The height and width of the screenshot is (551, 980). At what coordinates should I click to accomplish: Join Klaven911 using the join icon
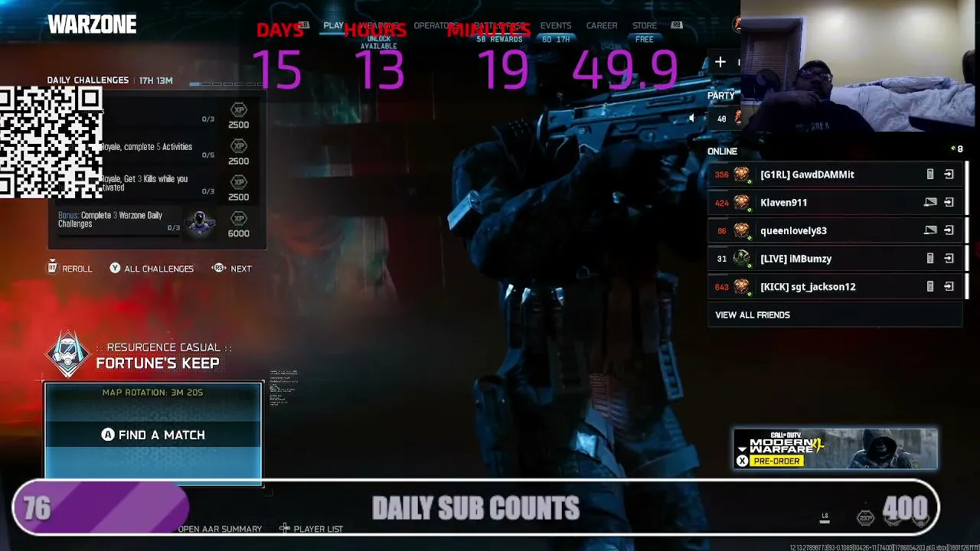pos(949,203)
